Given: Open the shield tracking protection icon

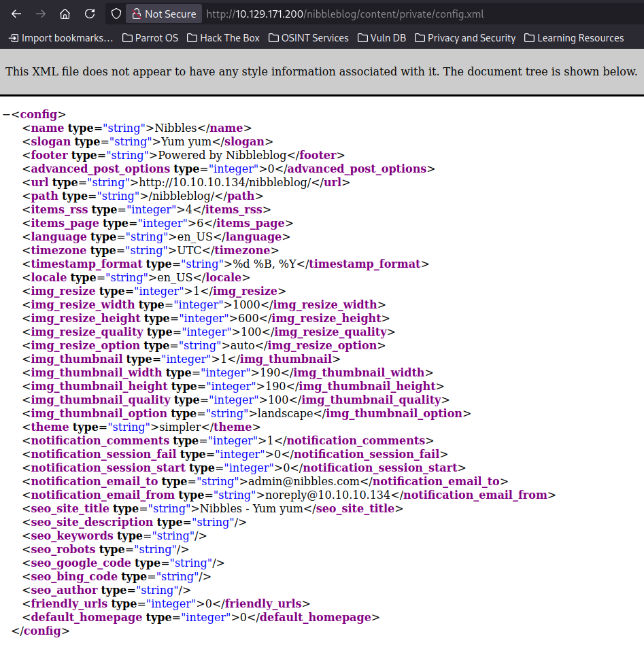Looking at the screenshot, I should tap(116, 14).
